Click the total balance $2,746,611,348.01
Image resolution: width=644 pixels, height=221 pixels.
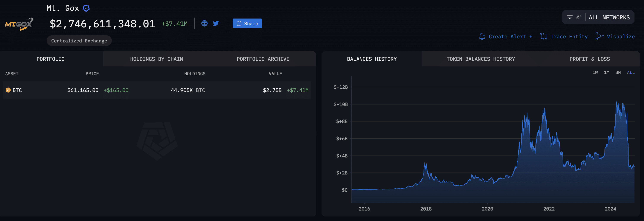click(x=102, y=24)
